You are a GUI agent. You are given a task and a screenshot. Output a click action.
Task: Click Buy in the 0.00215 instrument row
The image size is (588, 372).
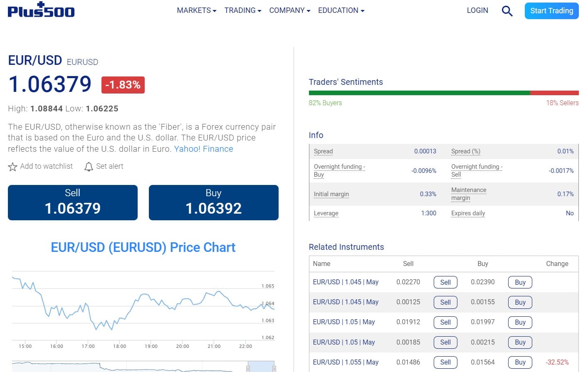point(520,342)
